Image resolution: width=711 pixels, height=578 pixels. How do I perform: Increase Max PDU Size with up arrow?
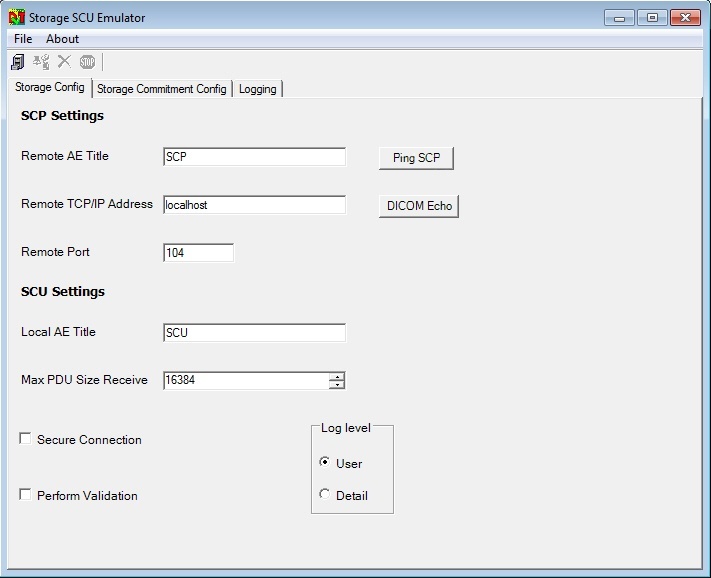(337, 376)
